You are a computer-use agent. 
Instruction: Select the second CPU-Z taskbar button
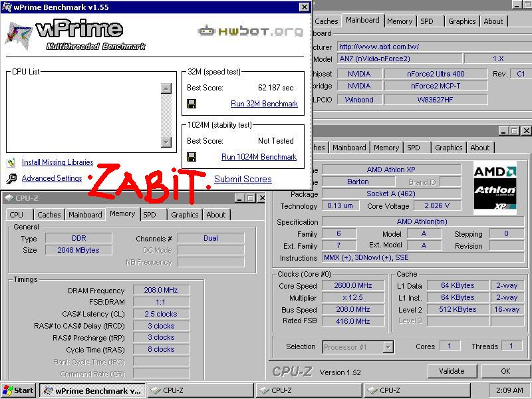309,390
